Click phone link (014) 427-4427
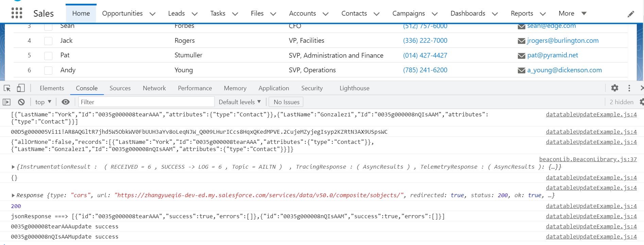 click(425, 55)
